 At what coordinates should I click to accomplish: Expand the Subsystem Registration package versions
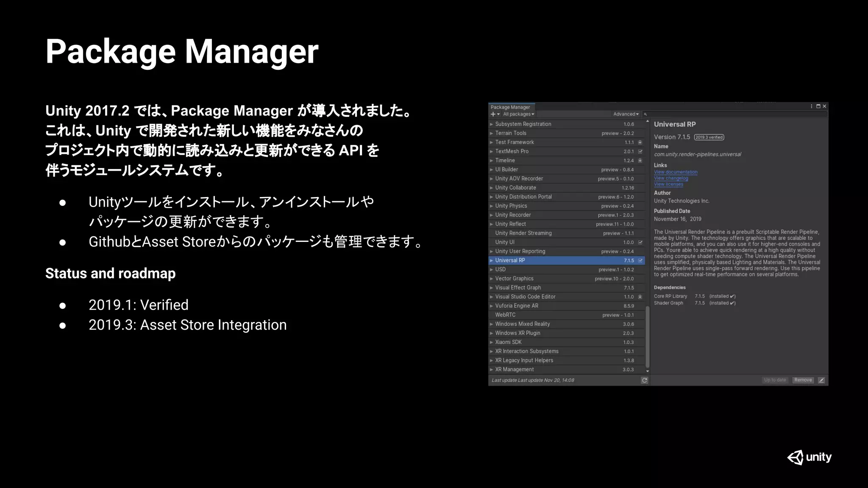(492, 124)
